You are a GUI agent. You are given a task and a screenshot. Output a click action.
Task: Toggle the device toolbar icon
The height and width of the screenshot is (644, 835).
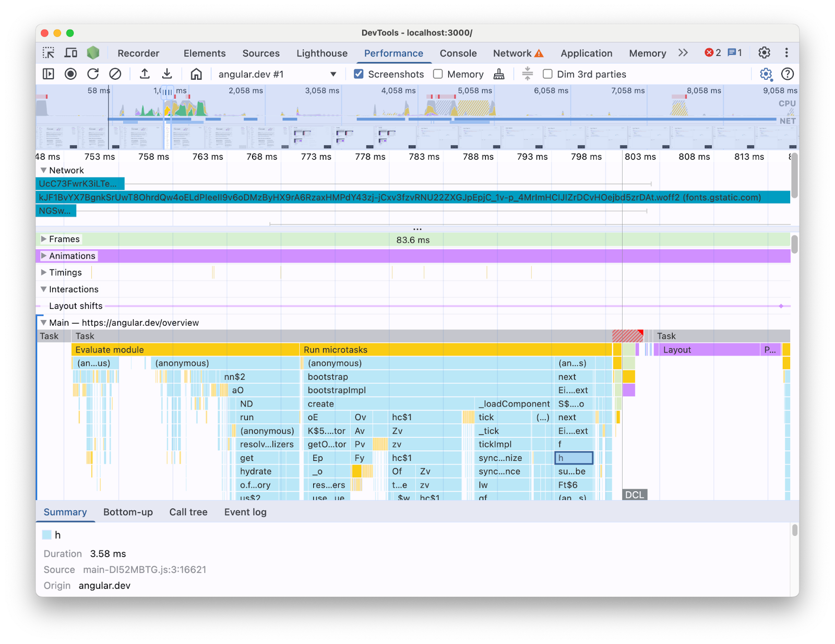click(x=70, y=53)
